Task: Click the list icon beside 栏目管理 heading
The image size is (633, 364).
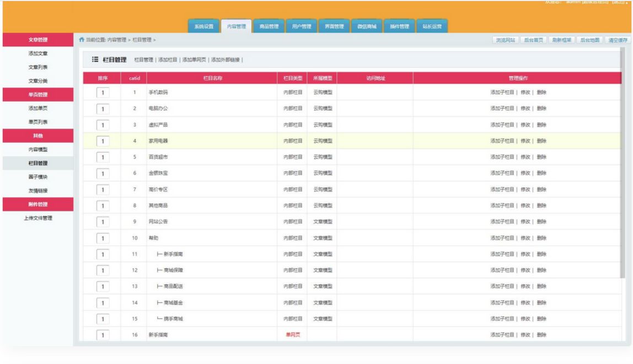Action: 95,59
